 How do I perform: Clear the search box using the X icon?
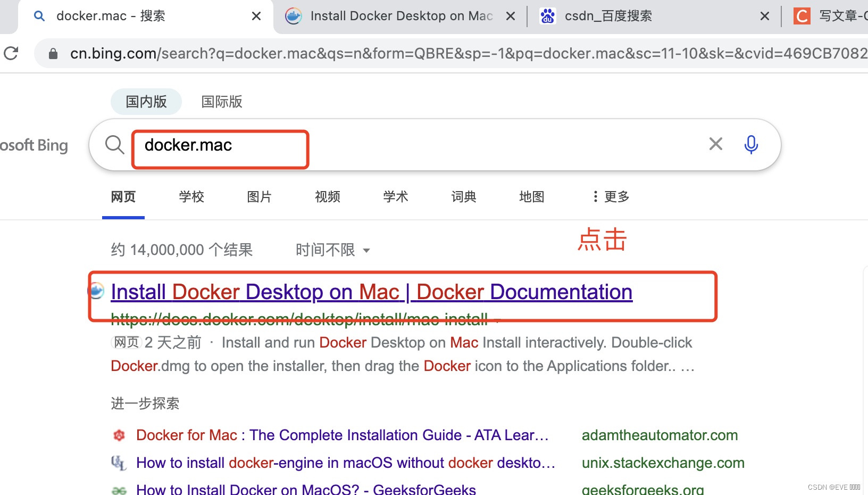pyautogui.click(x=715, y=144)
